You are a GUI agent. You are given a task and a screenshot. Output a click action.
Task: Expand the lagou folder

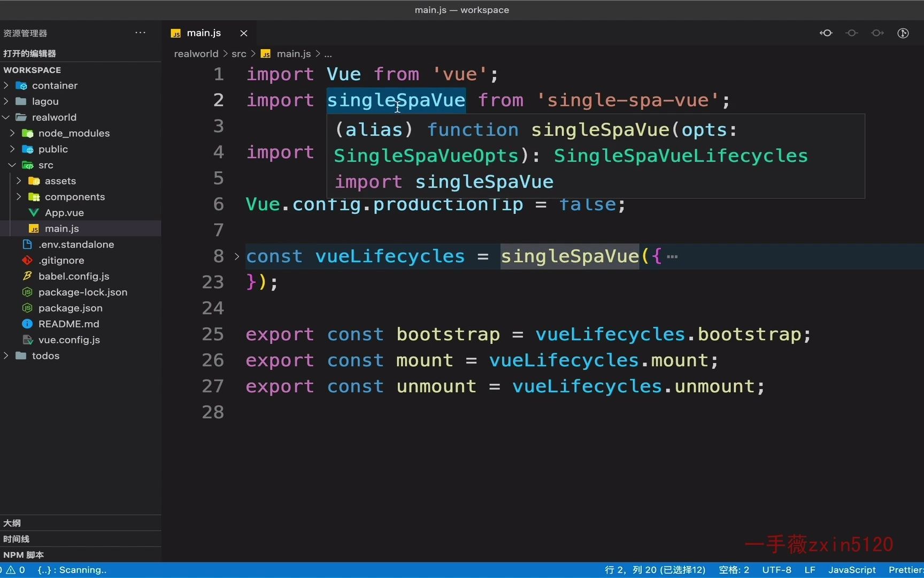[x=6, y=101]
